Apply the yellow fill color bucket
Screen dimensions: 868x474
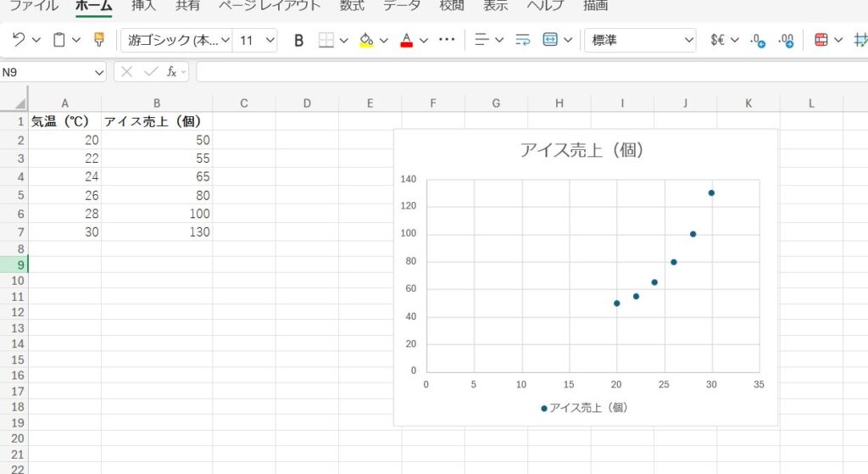pos(366,40)
